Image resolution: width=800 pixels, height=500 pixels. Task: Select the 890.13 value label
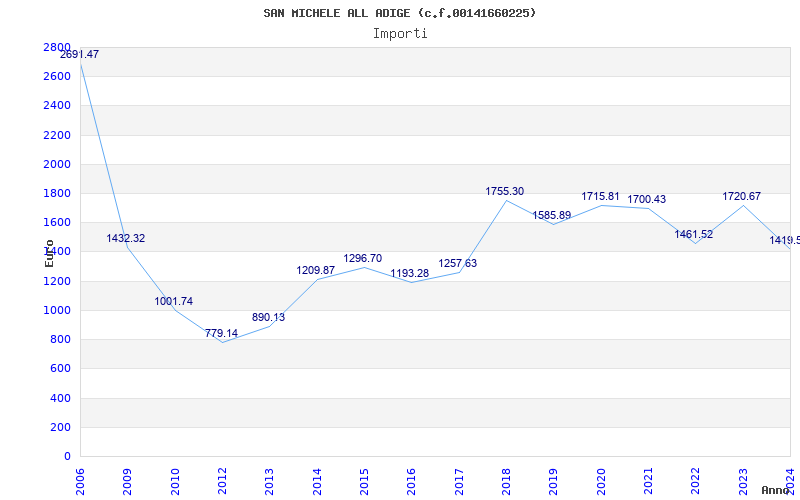[x=268, y=317]
